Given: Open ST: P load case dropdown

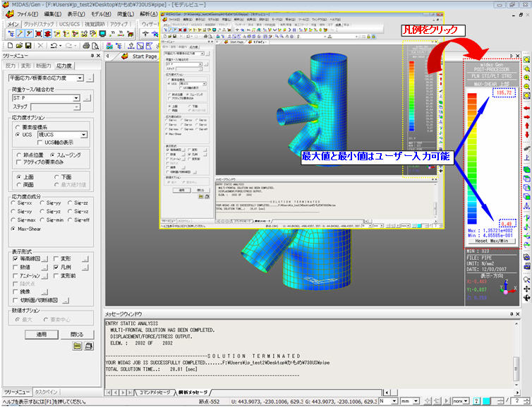Looking at the screenshot, I should [x=76, y=98].
